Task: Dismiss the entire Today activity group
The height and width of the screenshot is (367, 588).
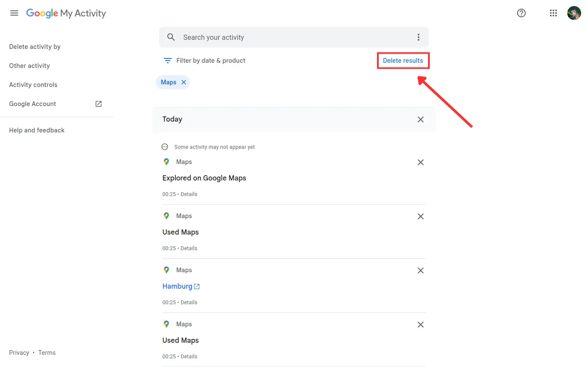Action: coord(420,119)
